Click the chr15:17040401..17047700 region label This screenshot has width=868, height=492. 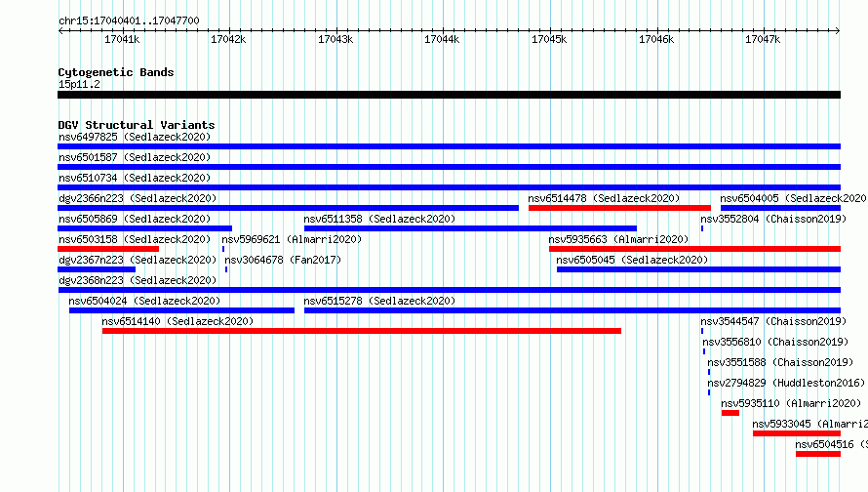pos(129,20)
